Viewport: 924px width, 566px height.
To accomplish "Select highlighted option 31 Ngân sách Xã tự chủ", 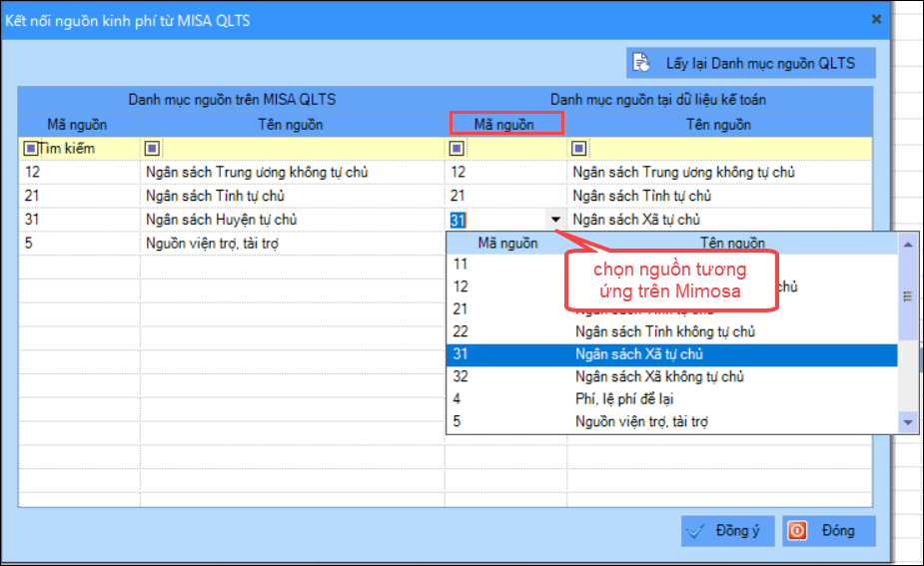I will [672, 354].
